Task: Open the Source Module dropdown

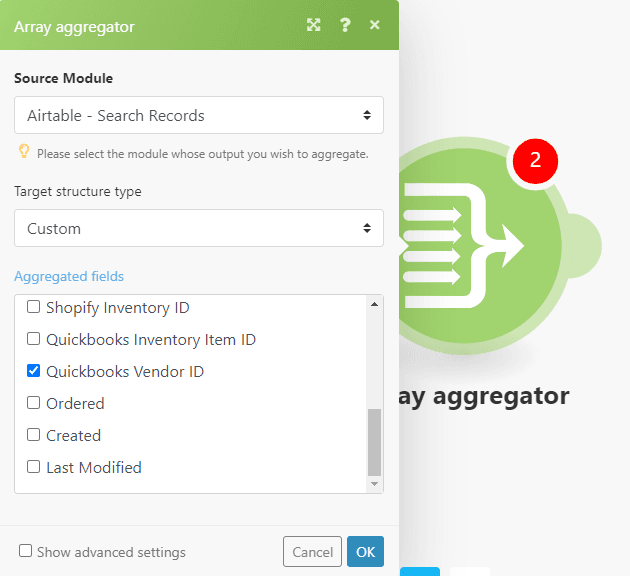Action: click(199, 115)
